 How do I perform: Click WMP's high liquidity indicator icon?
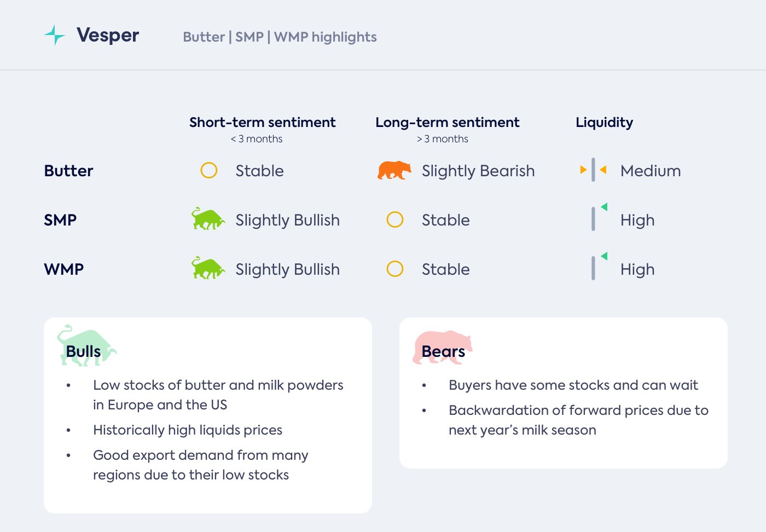point(598,267)
